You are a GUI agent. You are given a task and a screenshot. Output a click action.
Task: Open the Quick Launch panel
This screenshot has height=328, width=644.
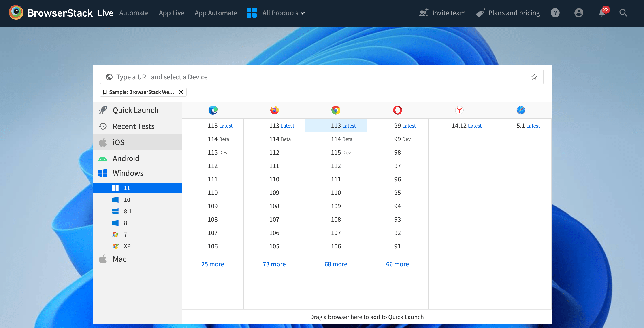point(136,110)
